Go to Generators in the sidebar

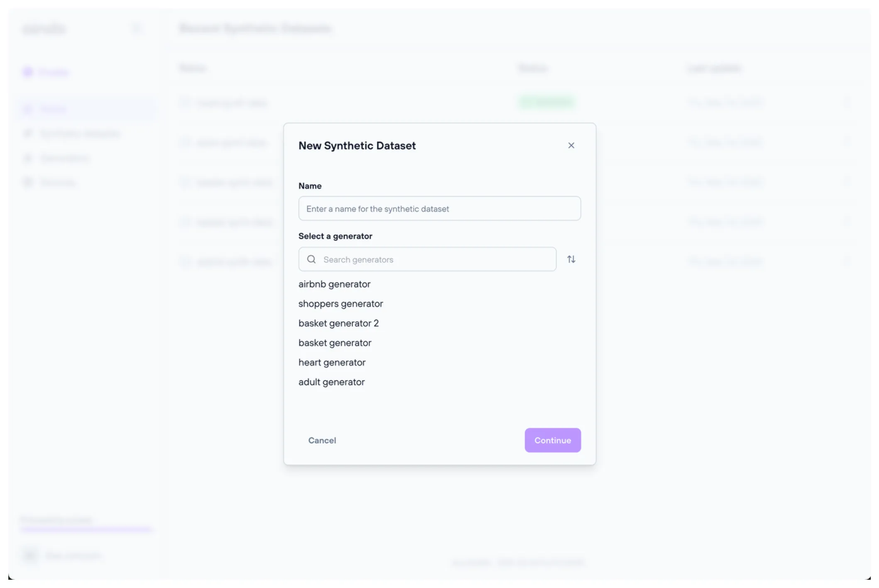(x=64, y=158)
